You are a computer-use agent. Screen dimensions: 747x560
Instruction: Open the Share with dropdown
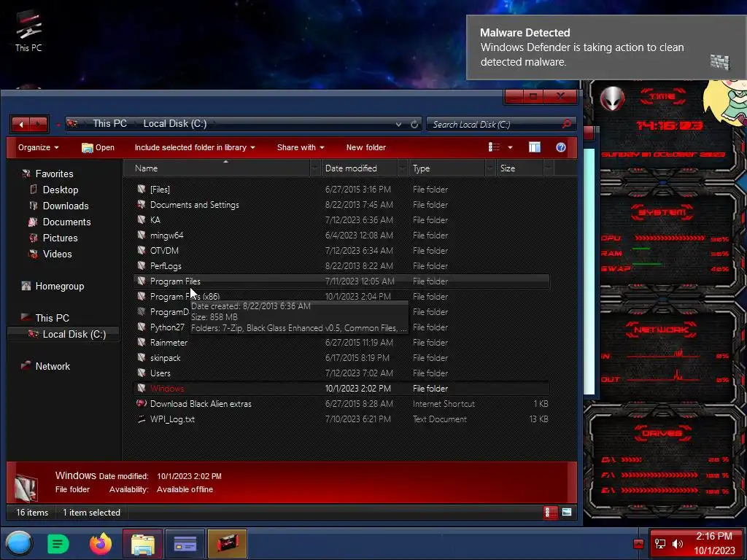(x=300, y=147)
